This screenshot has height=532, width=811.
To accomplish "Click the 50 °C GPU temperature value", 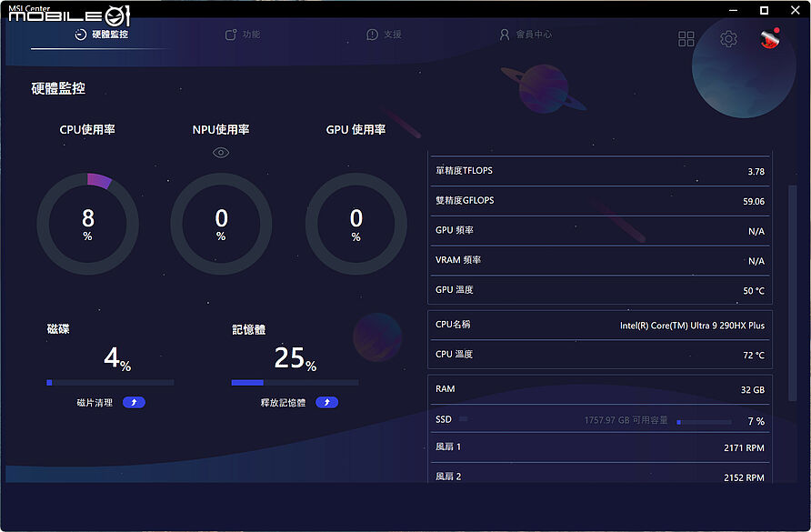I will click(754, 291).
